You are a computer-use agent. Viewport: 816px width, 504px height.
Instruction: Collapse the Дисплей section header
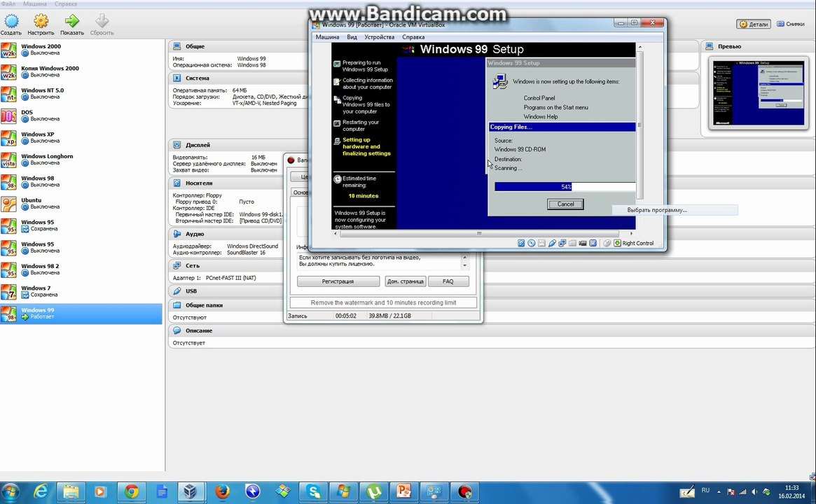pyautogui.click(x=198, y=145)
